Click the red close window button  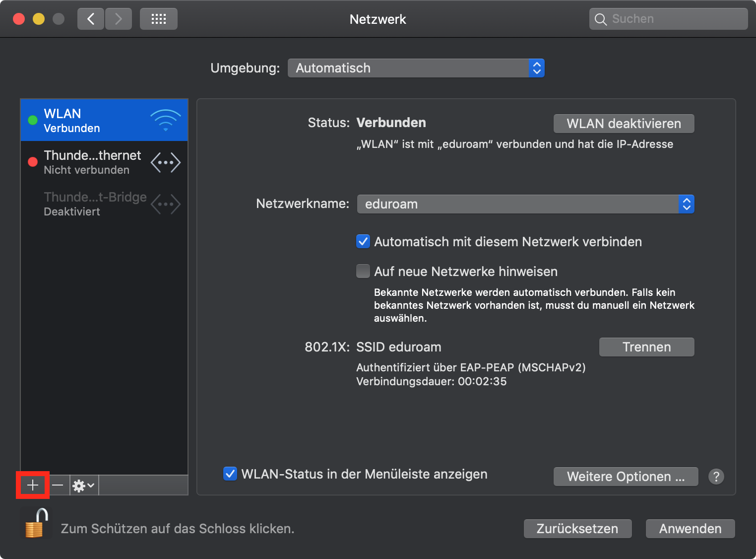point(19,19)
